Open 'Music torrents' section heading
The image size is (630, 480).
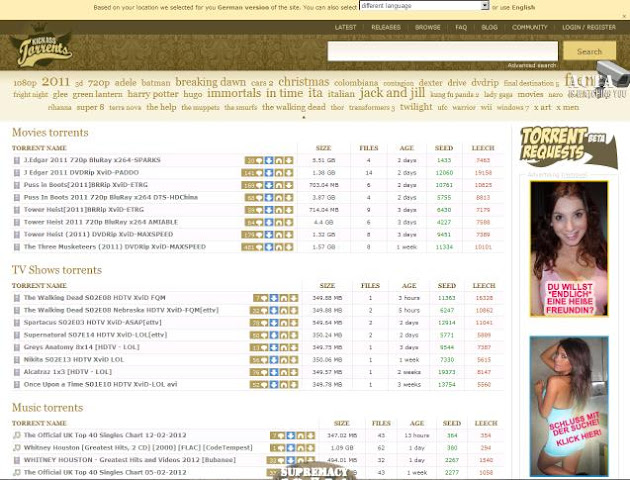point(47,408)
